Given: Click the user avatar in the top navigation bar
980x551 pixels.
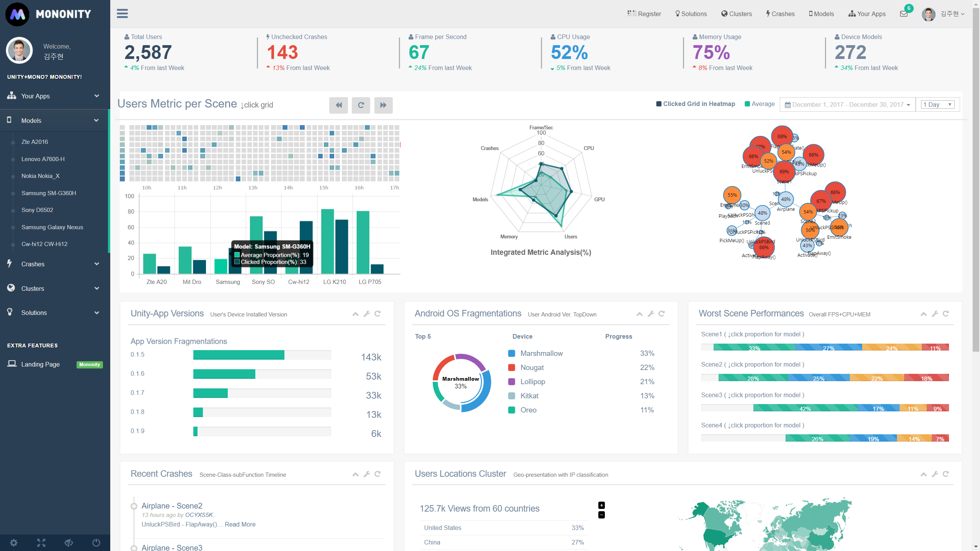Looking at the screenshot, I should (x=928, y=14).
